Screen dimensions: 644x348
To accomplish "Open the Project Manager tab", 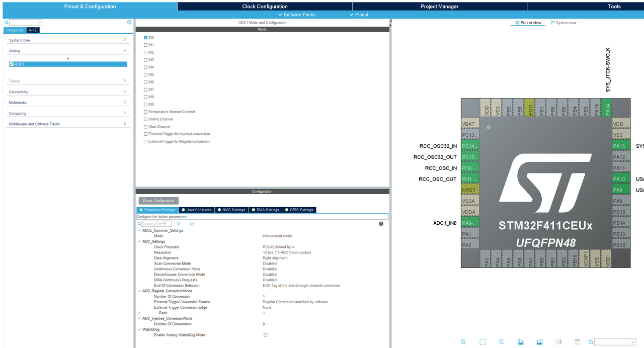I will 439,7.
